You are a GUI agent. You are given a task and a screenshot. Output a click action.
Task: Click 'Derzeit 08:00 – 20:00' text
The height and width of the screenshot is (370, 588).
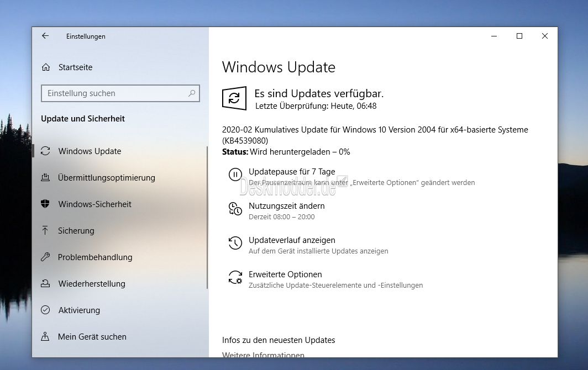click(282, 216)
